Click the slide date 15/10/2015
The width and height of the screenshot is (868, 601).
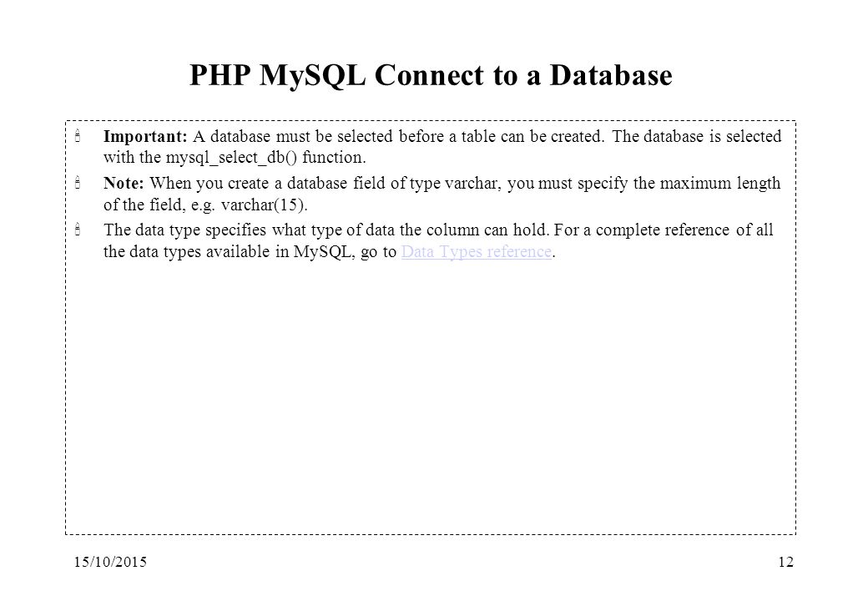coord(111,563)
